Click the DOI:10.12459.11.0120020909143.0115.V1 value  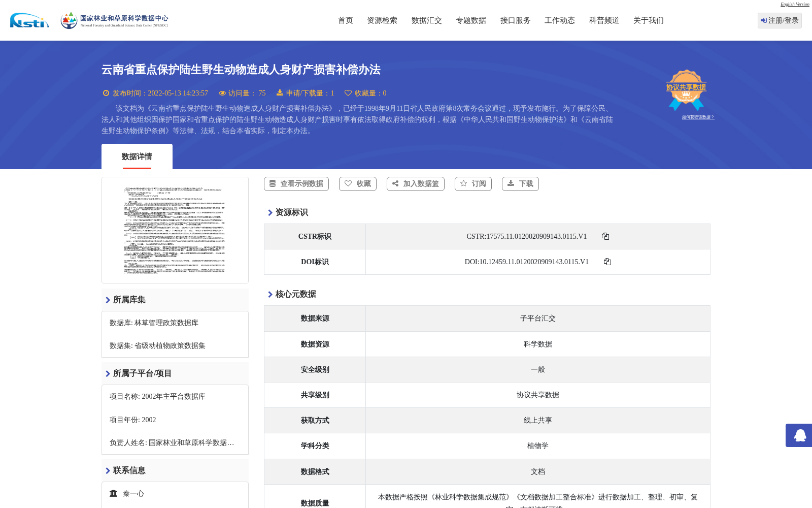point(527,262)
